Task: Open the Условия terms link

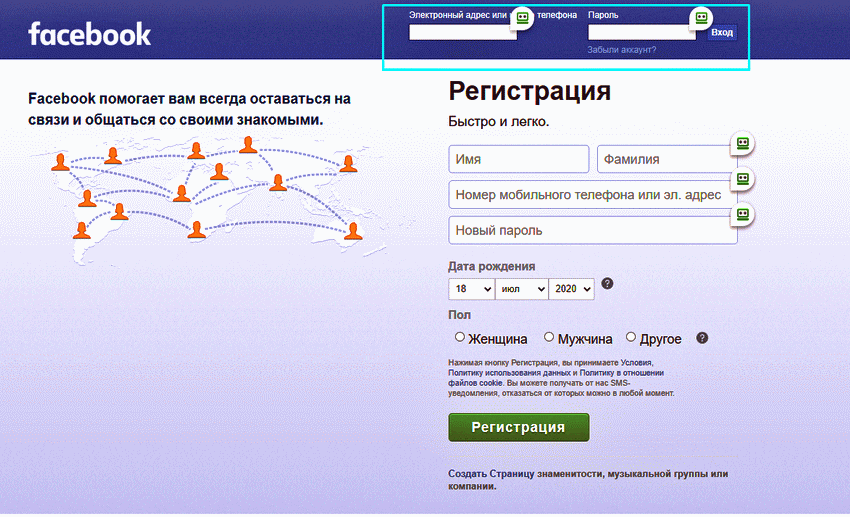Action: [x=636, y=363]
